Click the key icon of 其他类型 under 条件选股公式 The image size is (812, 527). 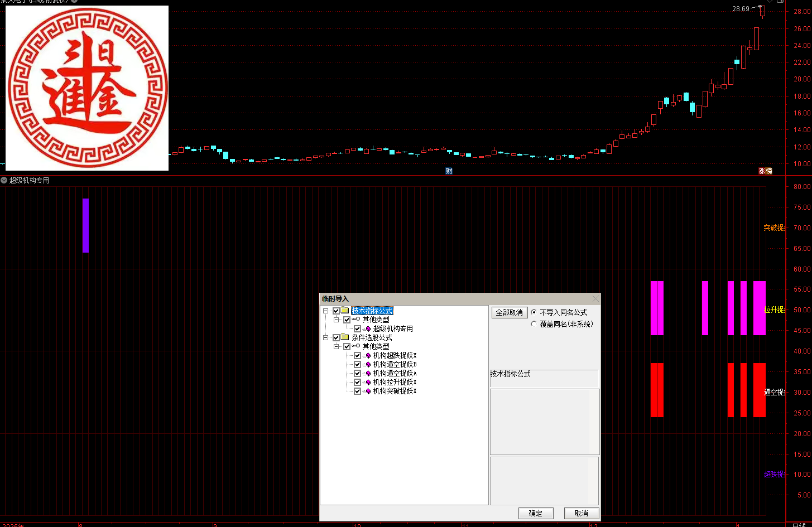pos(356,346)
